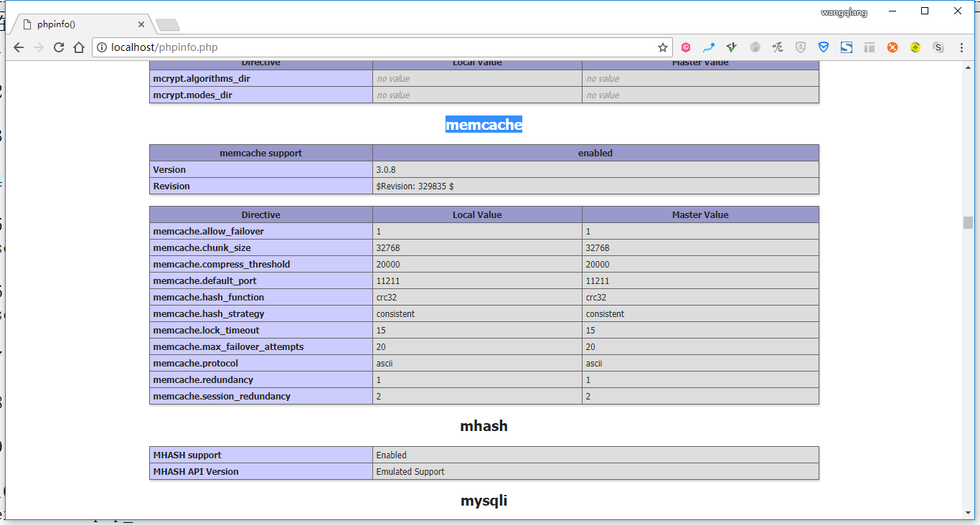Click the orange lifebuoy extension icon
Screen dimensions: 980x525
(892, 47)
